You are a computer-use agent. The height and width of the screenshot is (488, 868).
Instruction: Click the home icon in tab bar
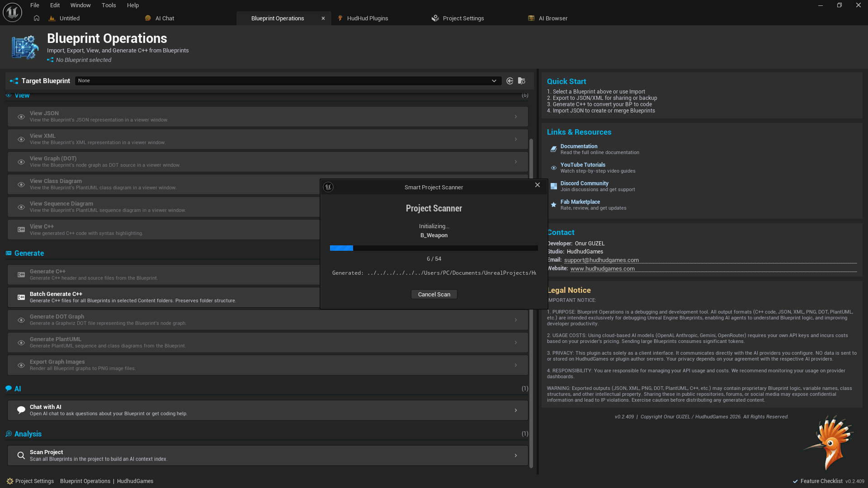pos(37,18)
